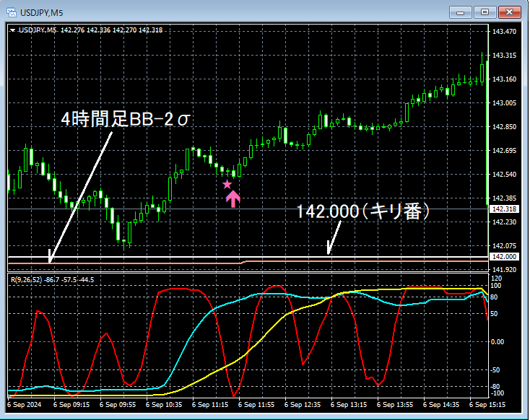Click the 6 Sep 15:15 time axis label
The height and width of the screenshot is (420, 530).
coord(487,404)
